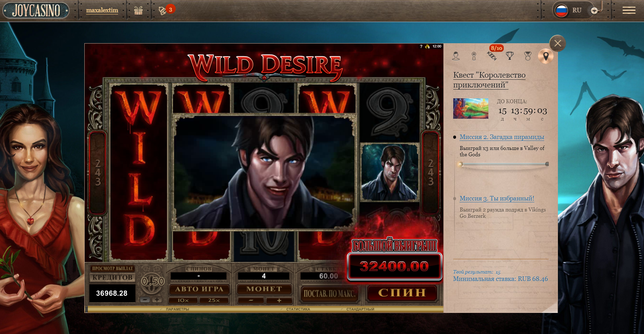
Task: Toggle the game sound speaker icon
Action: (x=427, y=46)
